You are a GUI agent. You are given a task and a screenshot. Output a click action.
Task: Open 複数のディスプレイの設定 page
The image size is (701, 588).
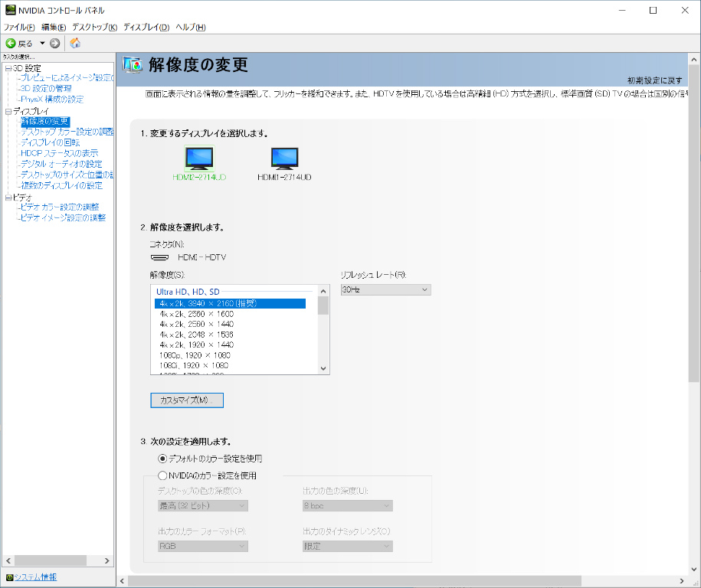pyautogui.click(x=62, y=185)
